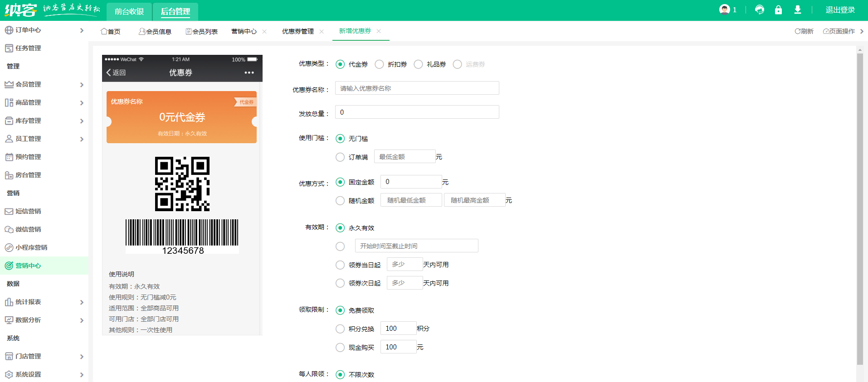Open the room and table management icon
This screenshot has width=868, height=382.
tap(9, 175)
